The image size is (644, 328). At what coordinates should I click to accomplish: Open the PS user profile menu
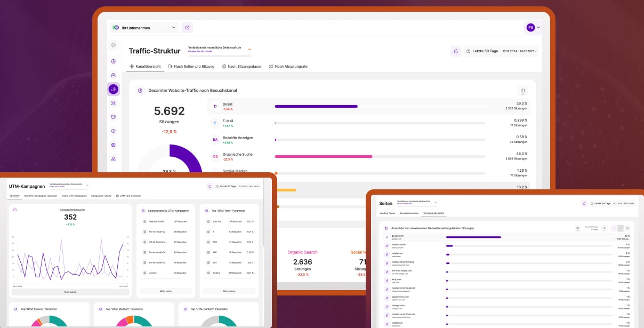coord(533,27)
